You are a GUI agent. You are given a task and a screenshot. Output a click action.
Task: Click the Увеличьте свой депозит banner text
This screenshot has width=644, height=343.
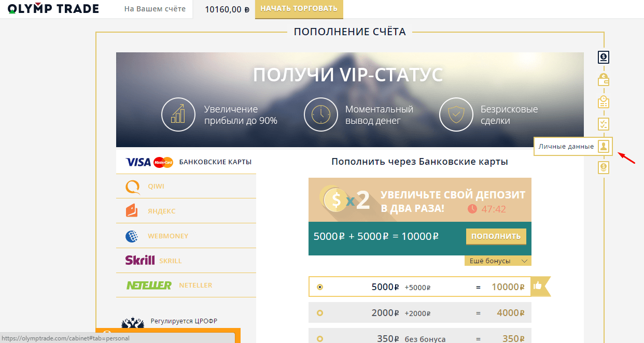point(453,202)
